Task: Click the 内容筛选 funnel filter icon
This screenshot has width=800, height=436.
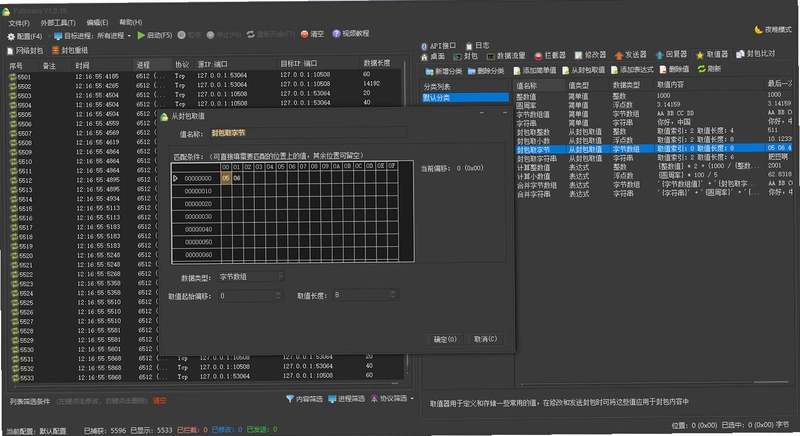Action: pos(290,399)
